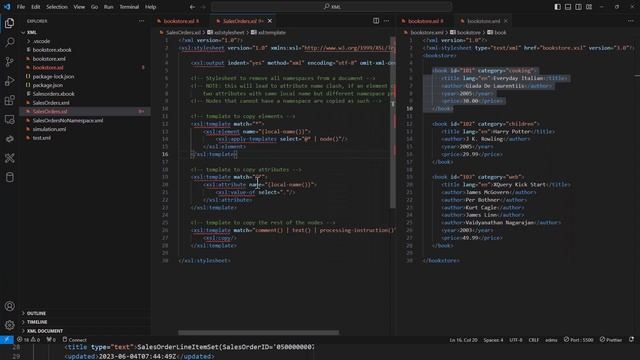Click the remote window indicator in status bar
Viewport: 640px width, 360px height.
click(x=7, y=340)
